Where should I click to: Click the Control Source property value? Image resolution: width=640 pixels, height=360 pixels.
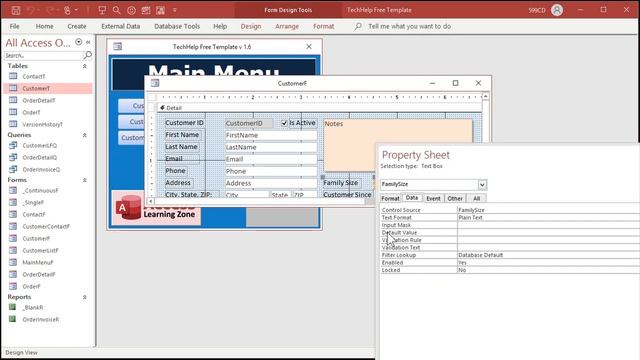pos(548,210)
